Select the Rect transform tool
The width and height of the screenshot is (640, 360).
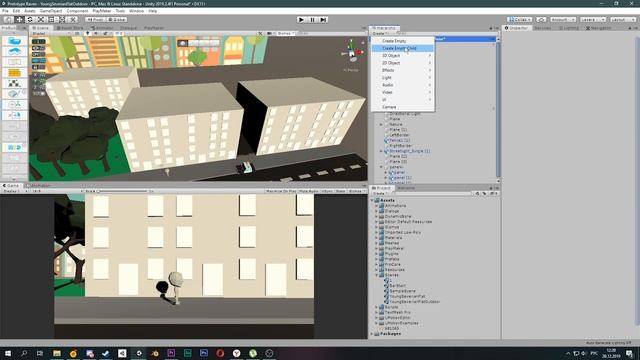coord(51,20)
